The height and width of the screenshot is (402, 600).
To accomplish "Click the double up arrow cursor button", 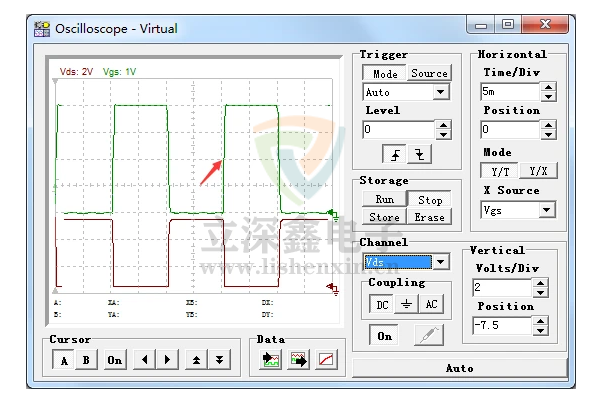I will (x=196, y=360).
